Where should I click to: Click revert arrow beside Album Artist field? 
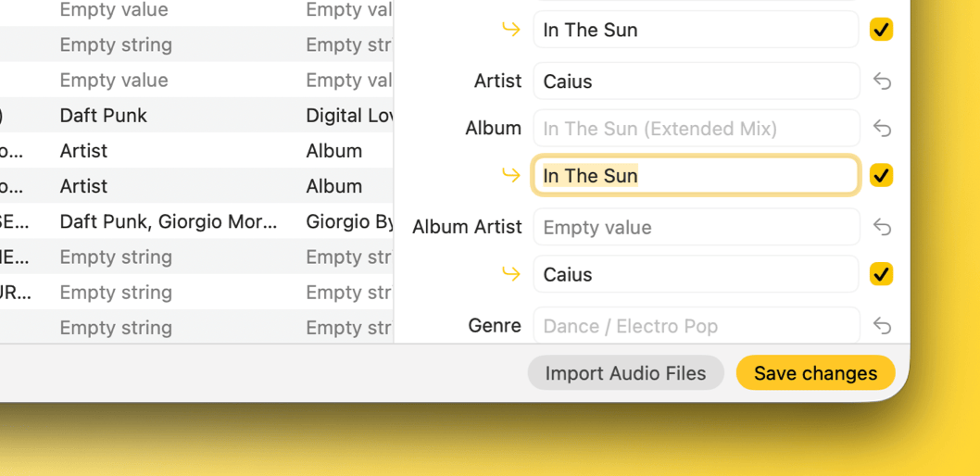tap(882, 227)
